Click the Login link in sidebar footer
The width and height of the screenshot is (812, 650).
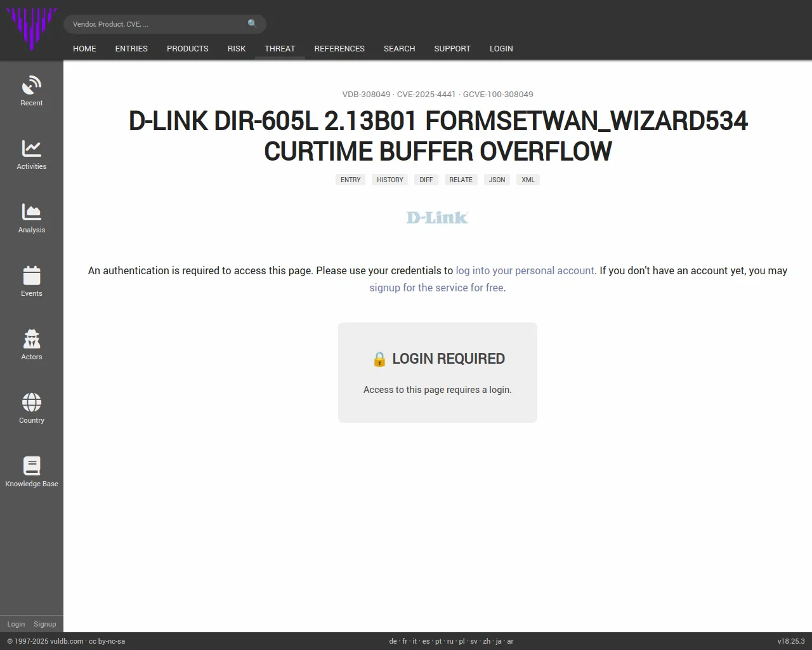pyautogui.click(x=16, y=624)
